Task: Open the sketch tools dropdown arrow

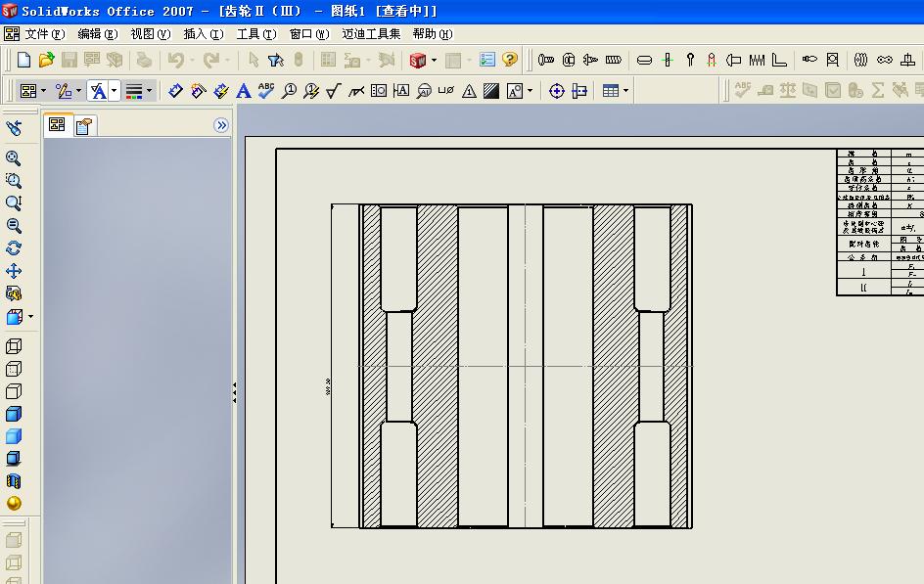Action: (x=78, y=91)
